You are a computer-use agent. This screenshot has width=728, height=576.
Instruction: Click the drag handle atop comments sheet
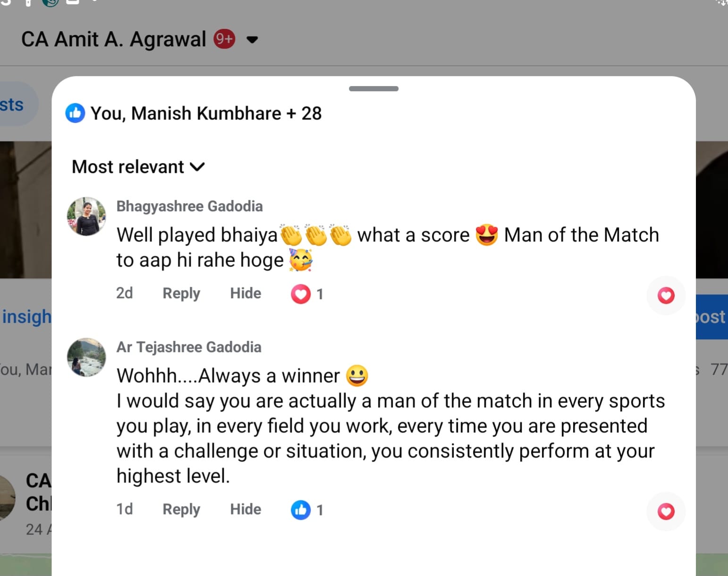(x=373, y=88)
